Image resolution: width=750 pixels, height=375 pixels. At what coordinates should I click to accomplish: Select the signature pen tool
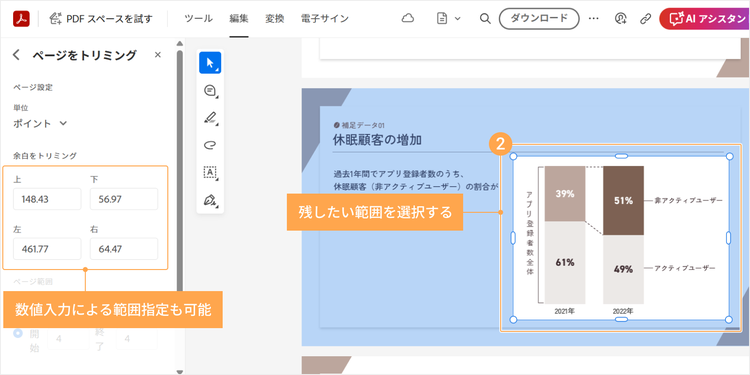pyautogui.click(x=210, y=199)
